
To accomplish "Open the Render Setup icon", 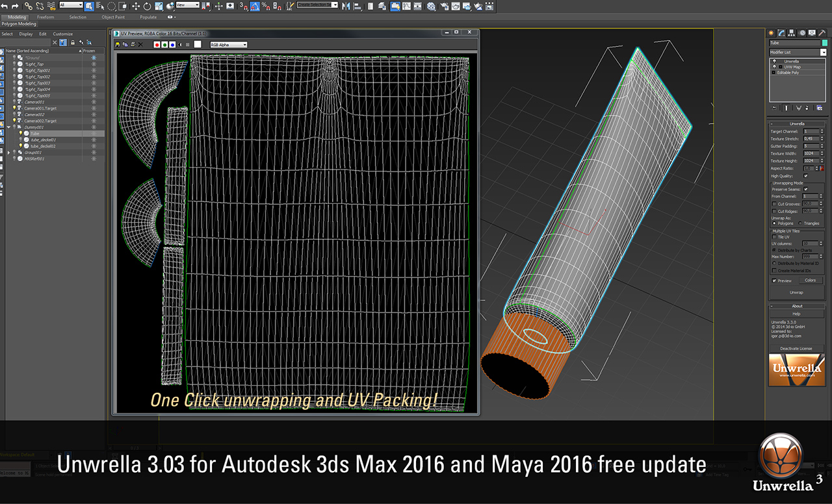I will tap(445, 6).
